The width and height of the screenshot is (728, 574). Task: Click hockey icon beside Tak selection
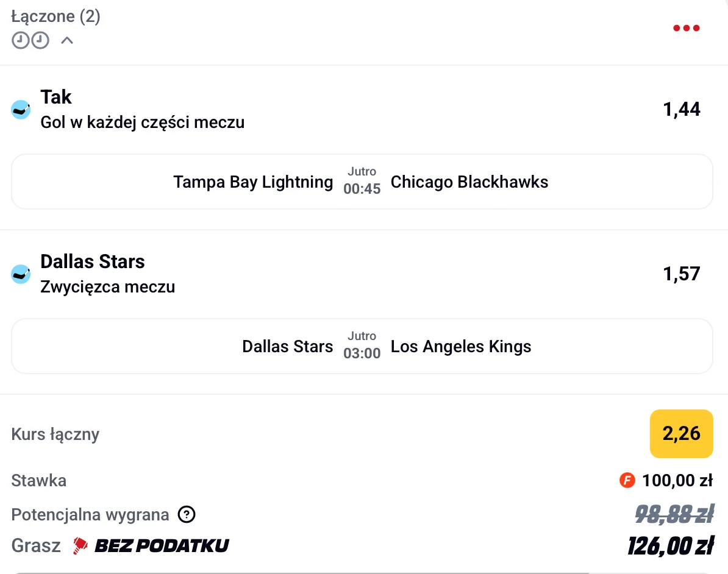[21, 110]
